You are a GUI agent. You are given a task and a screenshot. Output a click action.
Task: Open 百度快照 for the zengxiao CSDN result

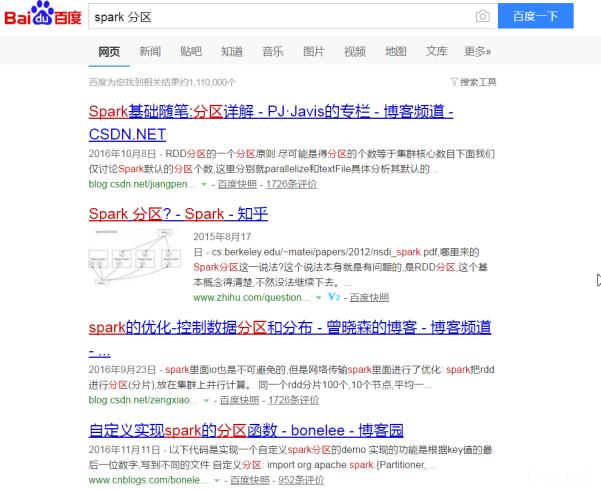coord(240,400)
